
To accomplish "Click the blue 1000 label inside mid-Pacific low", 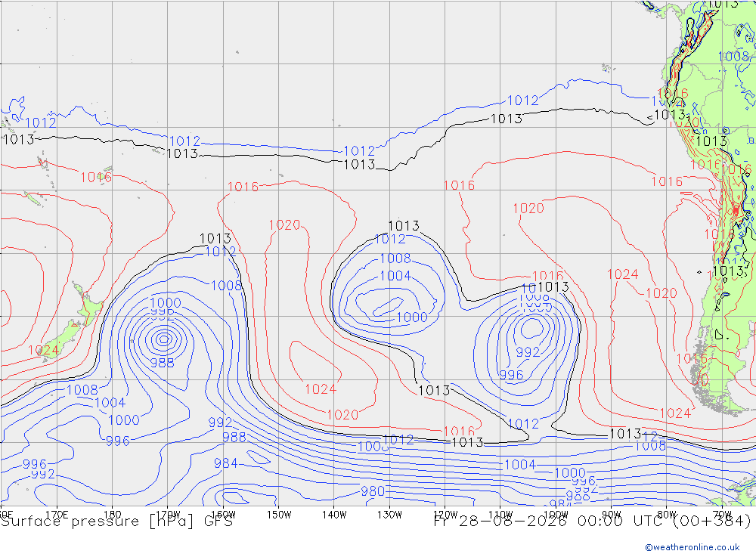I will (x=412, y=317).
